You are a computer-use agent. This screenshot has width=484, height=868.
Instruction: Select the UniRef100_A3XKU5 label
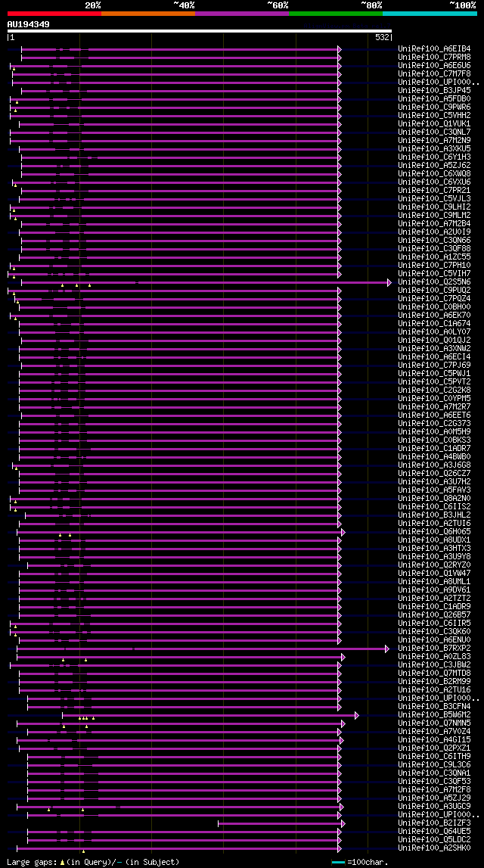[434, 148]
